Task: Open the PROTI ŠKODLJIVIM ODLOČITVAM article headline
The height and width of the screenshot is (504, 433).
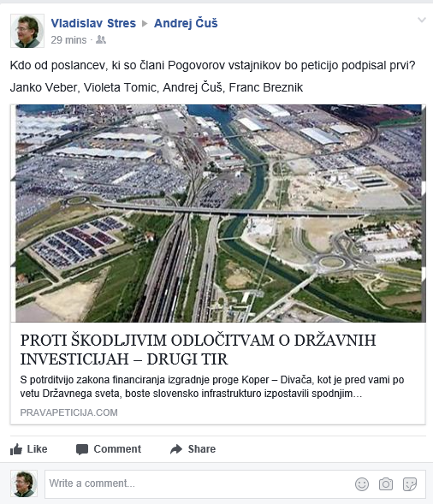Action: pos(198,349)
